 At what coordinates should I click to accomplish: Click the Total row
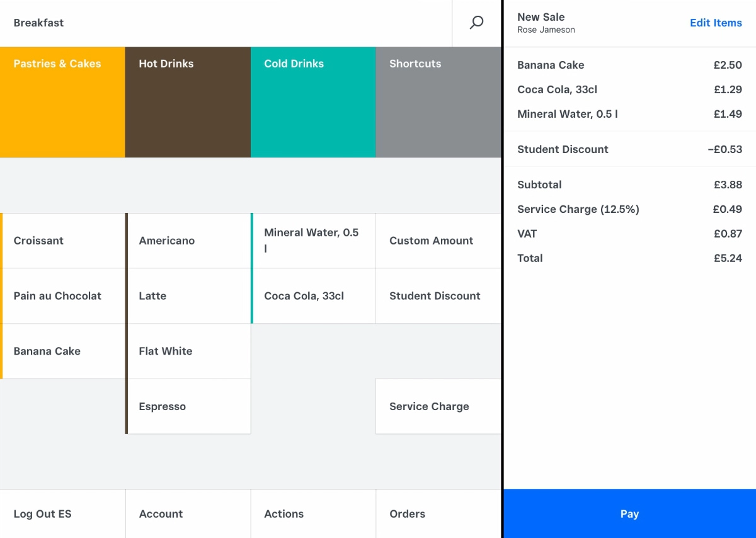(x=629, y=258)
